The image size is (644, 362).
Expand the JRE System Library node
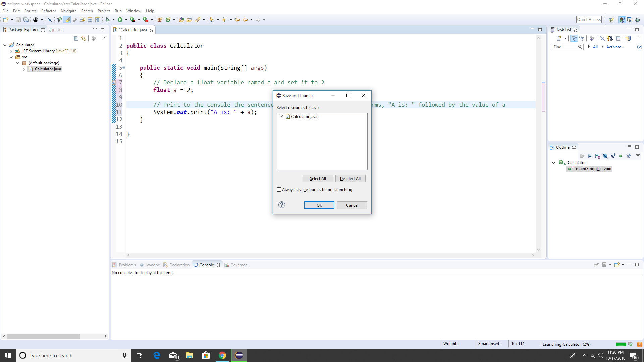pos(11,51)
